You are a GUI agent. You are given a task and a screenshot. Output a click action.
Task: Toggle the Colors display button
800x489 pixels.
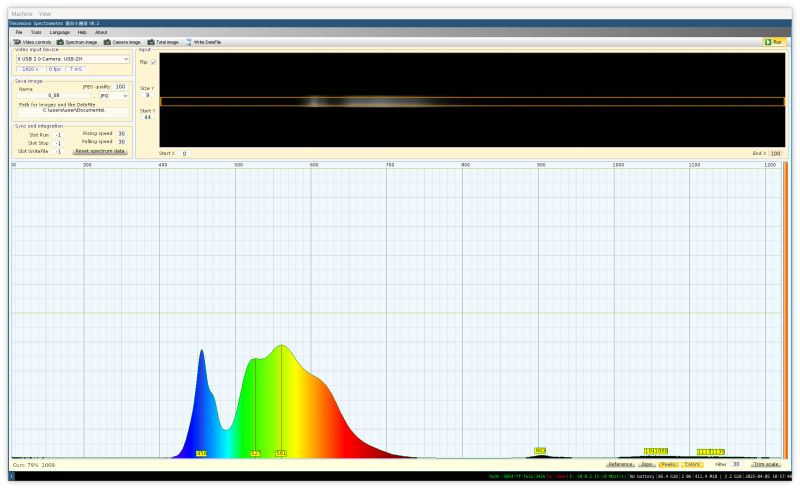pos(693,464)
